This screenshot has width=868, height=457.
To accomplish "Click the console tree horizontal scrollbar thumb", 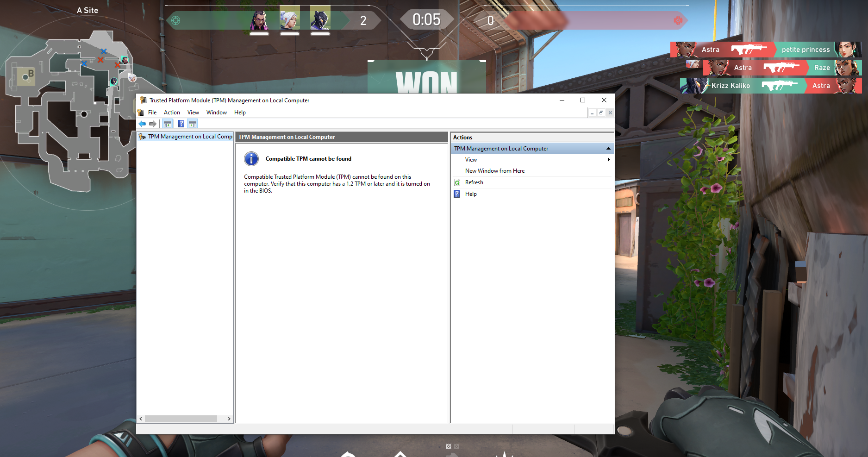I will [x=181, y=419].
